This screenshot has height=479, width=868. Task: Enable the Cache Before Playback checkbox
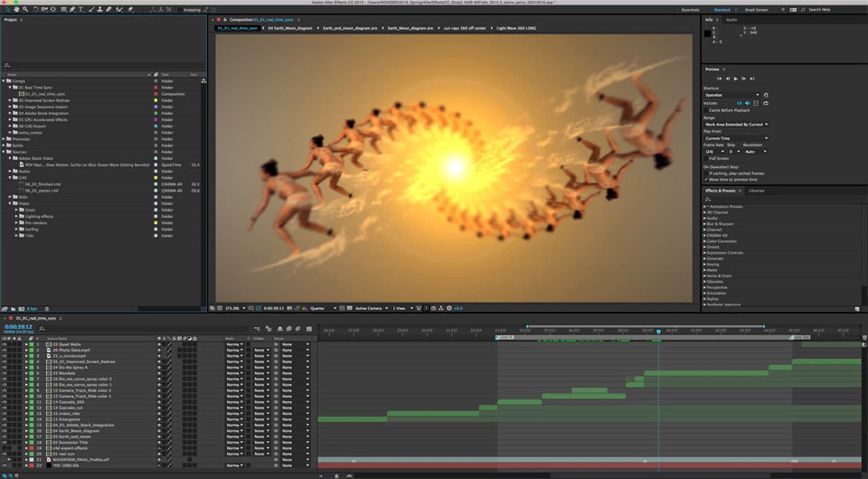coord(706,110)
